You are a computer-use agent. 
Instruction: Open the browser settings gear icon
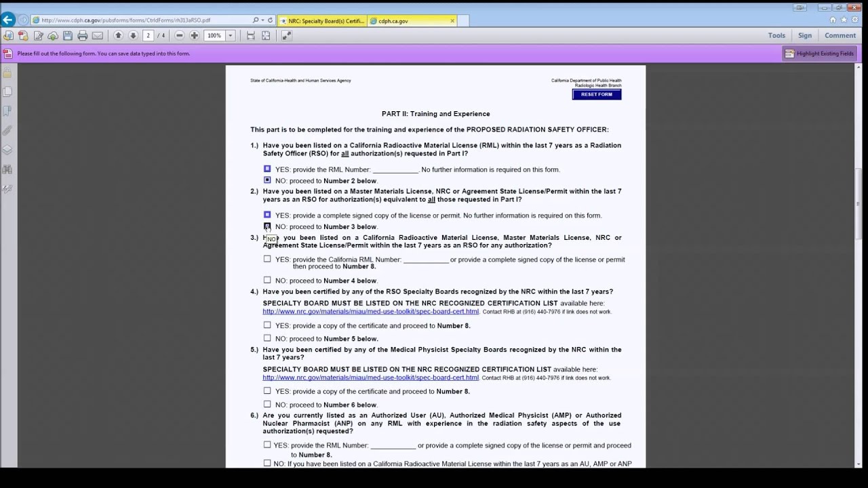[x=854, y=20]
